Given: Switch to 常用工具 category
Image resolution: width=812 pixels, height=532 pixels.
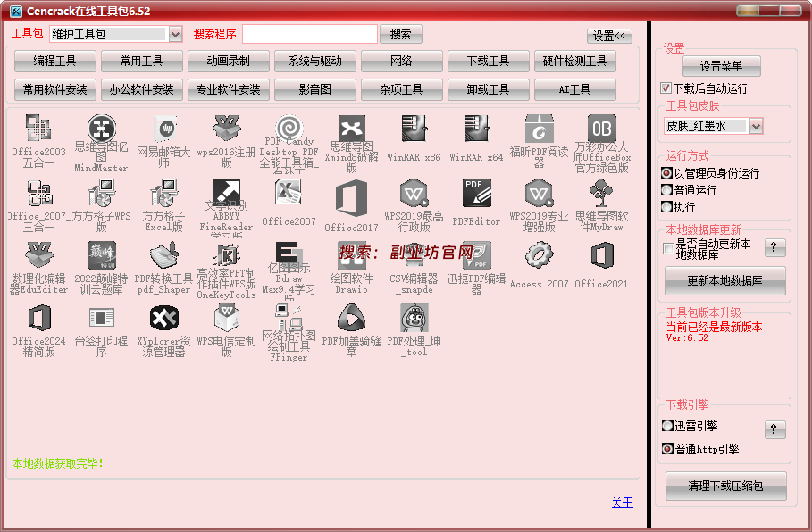Looking at the screenshot, I should pos(141,61).
